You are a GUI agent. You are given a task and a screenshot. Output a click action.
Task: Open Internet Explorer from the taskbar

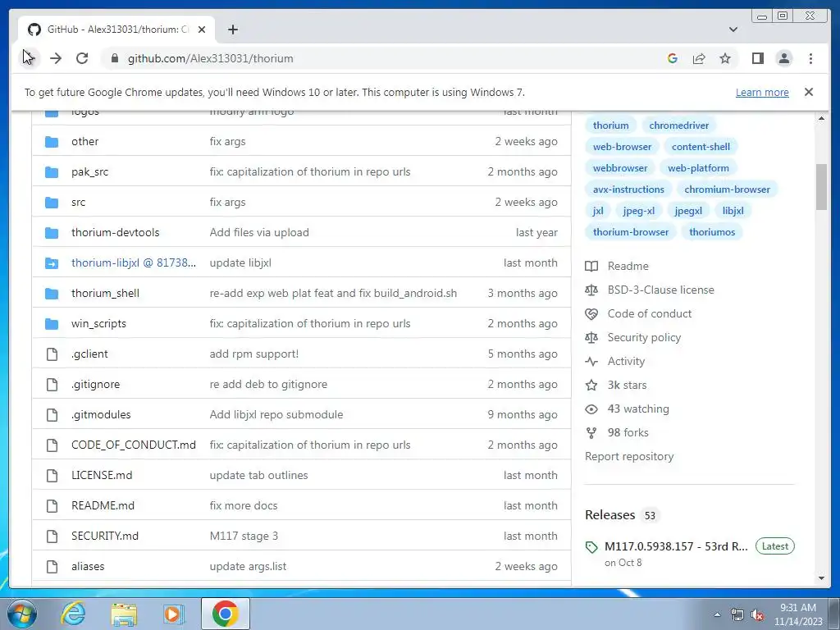tap(73, 614)
